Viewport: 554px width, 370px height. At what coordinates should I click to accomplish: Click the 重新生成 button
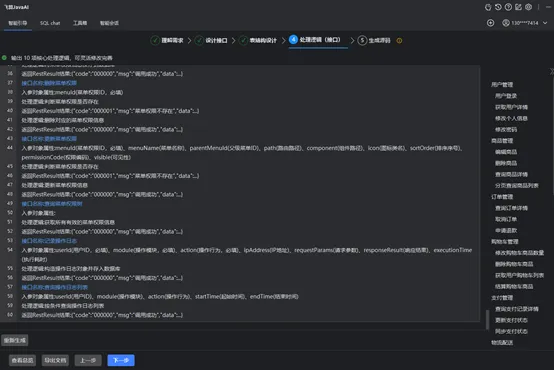pos(15,340)
